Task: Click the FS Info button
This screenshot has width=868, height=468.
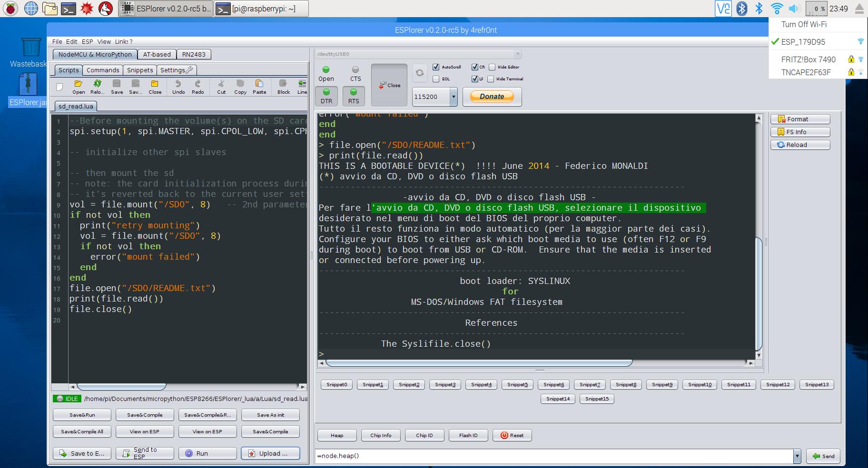Action: (x=800, y=132)
